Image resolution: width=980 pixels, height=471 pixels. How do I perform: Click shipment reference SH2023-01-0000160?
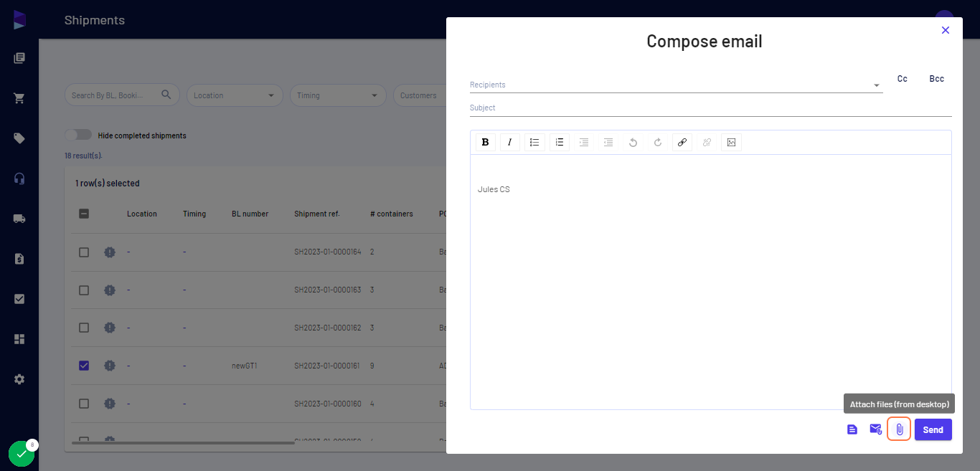pyautogui.click(x=328, y=404)
